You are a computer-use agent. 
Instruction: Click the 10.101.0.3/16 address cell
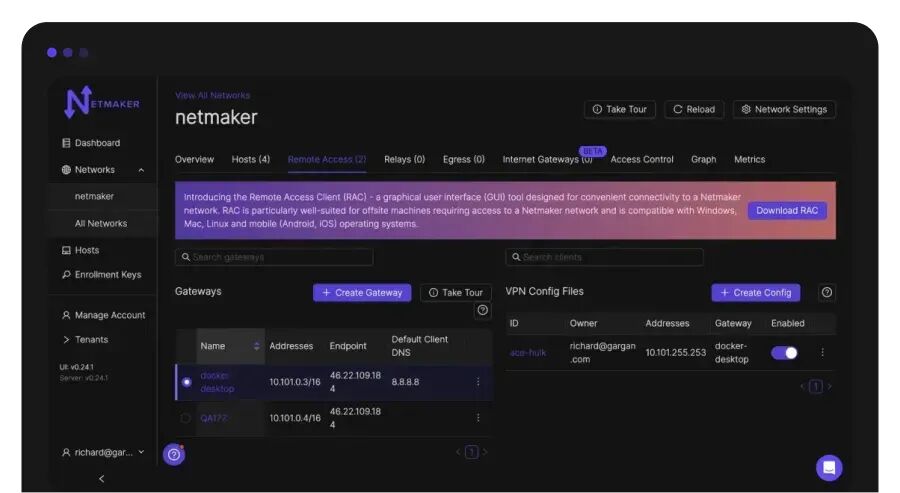[295, 382]
